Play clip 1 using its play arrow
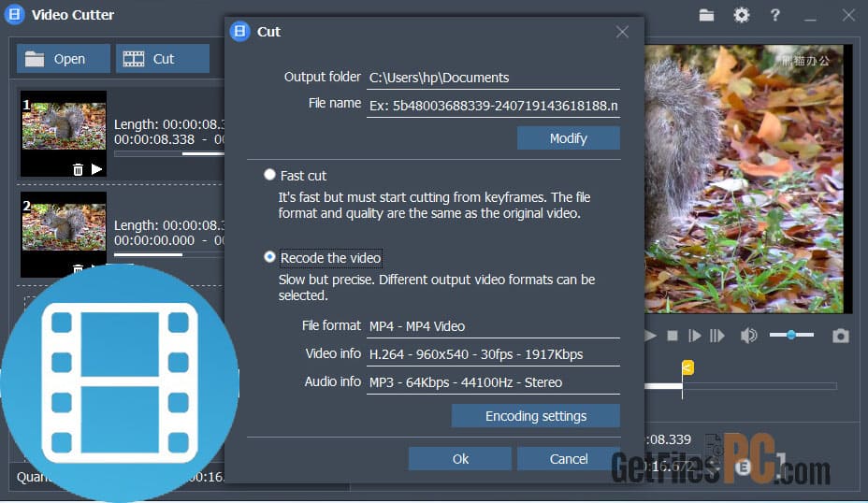868x503 pixels. point(97,169)
